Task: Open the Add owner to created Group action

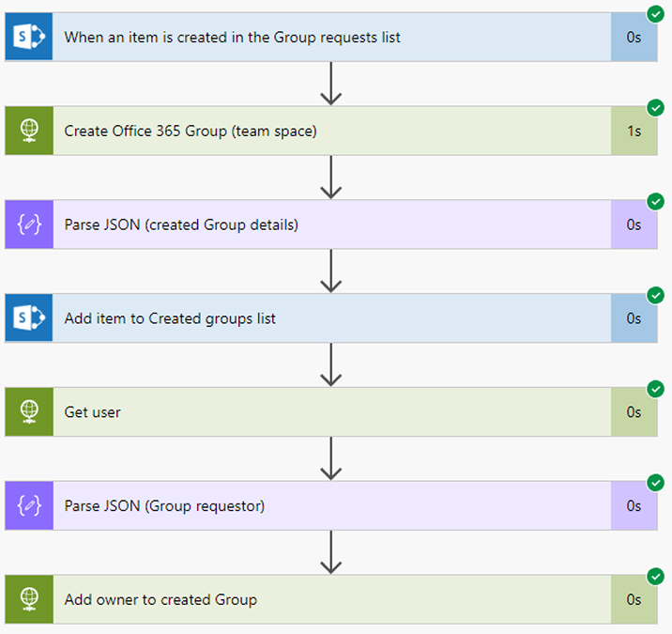Action: point(331,599)
